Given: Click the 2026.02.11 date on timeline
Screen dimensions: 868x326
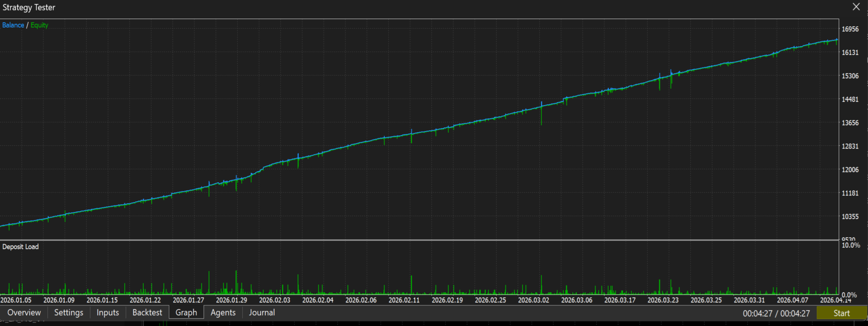Looking at the screenshot, I should [404, 300].
